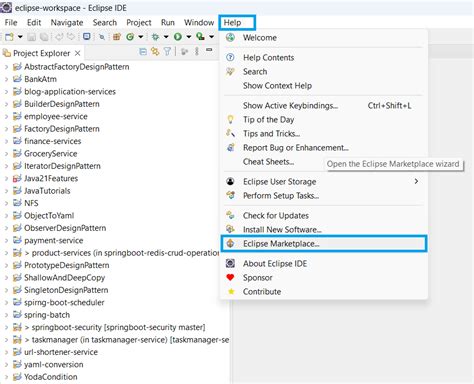
Task: Open Eclipse Marketplace... from Help menu
Action: click(324, 244)
